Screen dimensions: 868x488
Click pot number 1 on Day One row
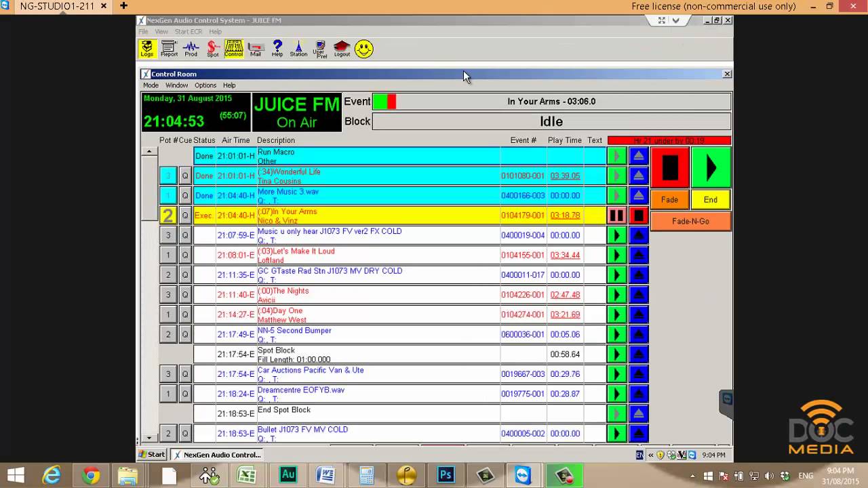168,314
